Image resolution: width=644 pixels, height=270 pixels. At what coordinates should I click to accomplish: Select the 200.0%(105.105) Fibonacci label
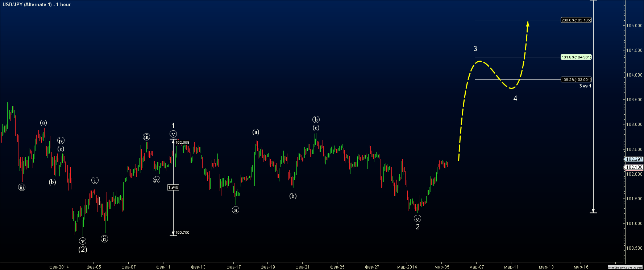(576, 20)
